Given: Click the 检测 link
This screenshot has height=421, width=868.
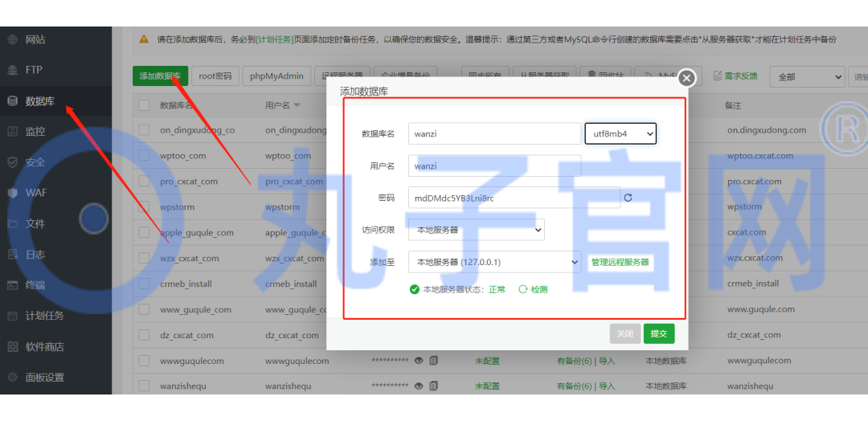Looking at the screenshot, I should tap(533, 289).
